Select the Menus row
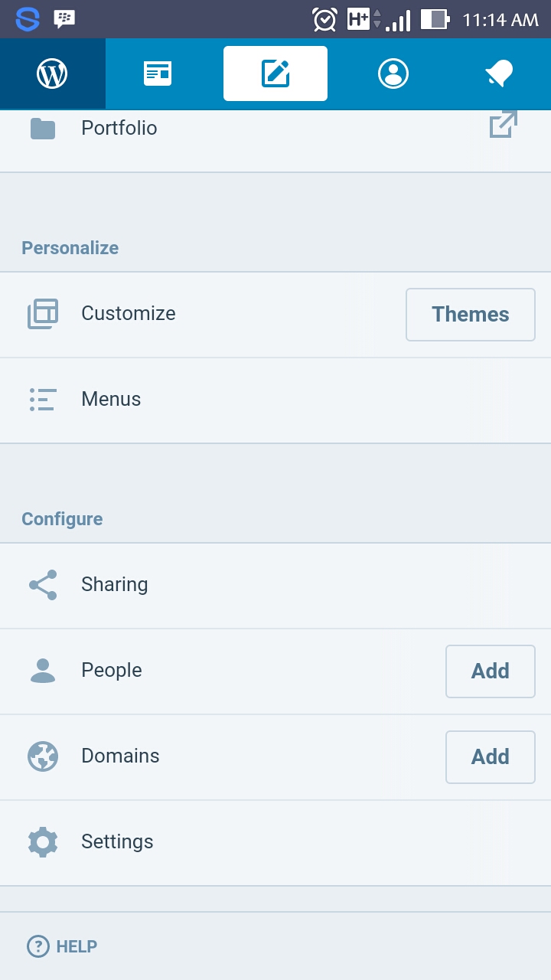This screenshot has height=980, width=551. [230, 399]
